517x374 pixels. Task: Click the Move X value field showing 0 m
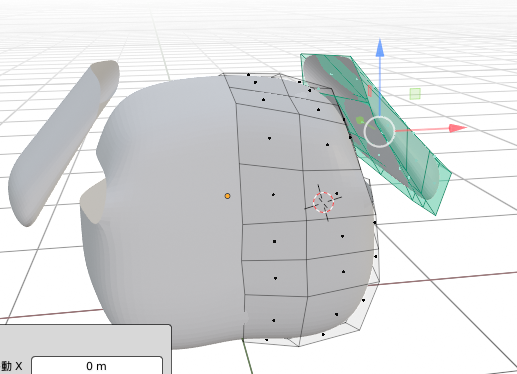[x=97, y=366]
